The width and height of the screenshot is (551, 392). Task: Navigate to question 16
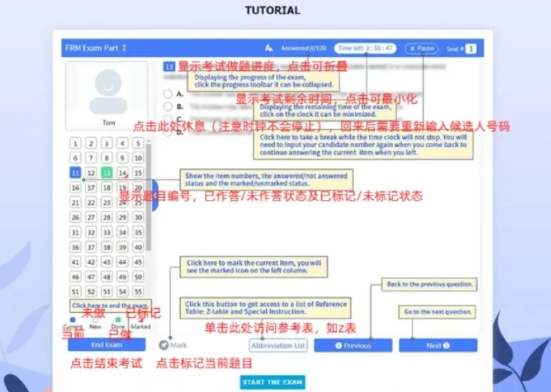pyautogui.click(x=75, y=188)
